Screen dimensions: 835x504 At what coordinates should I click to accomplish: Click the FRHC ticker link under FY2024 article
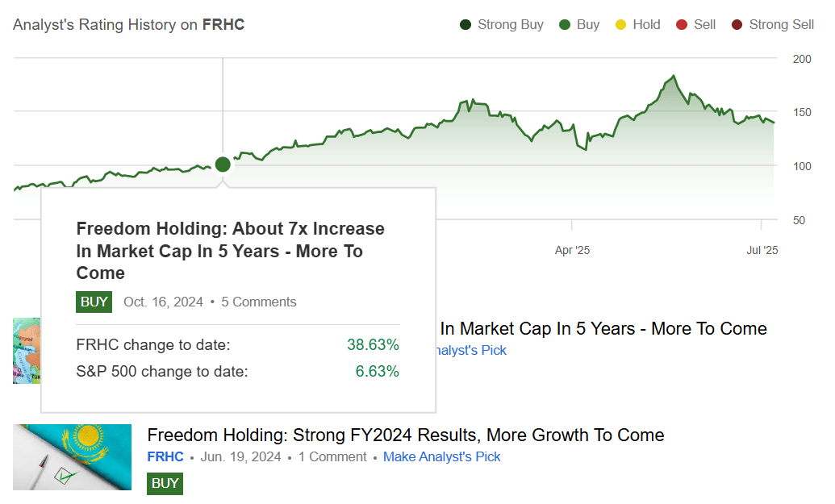165,457
